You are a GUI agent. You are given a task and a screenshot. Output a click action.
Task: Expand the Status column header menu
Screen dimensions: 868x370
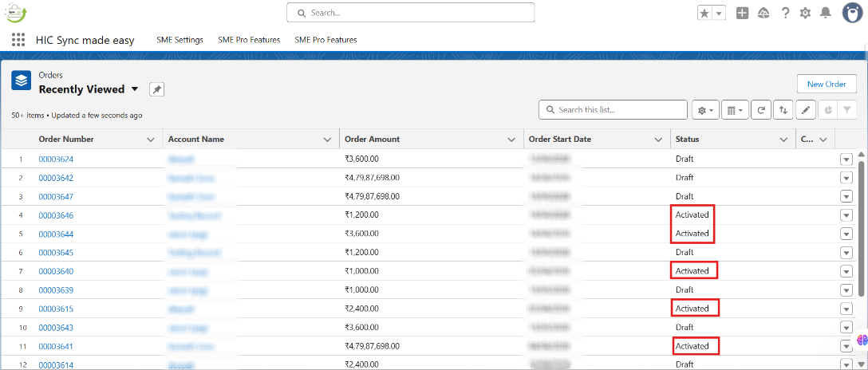coord(783,140)
